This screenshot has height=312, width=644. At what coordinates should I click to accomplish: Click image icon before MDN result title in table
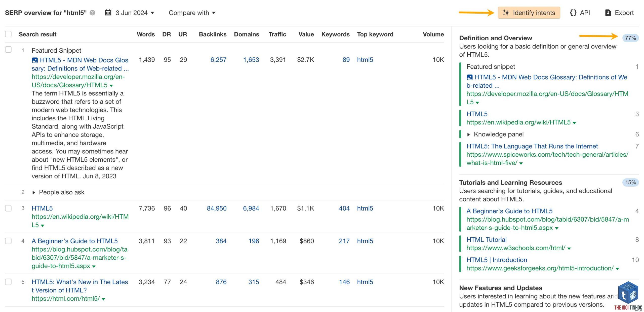35,60
